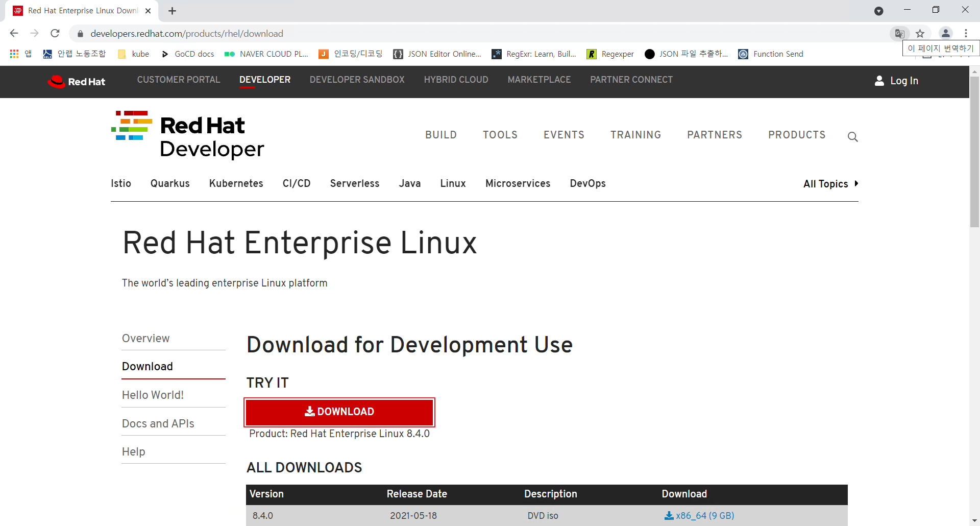980x526 pixels.
Task: Click the site search magnifier icon
Action: pyautogui.click(x=852, y=137)
